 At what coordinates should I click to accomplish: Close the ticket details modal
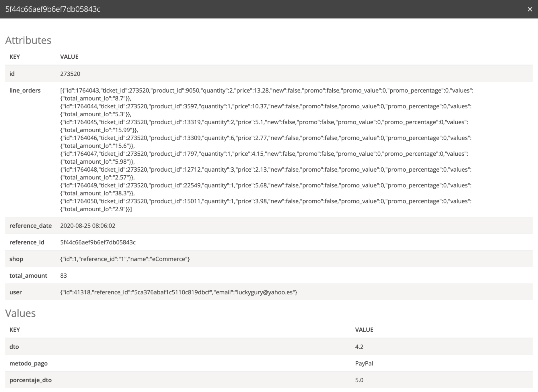[529, 9]
